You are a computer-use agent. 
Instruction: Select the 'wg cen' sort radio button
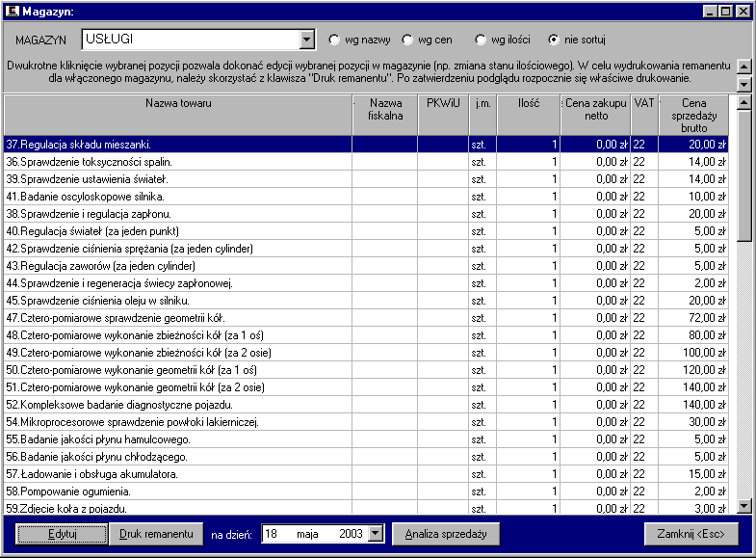(x=407, y=40)
